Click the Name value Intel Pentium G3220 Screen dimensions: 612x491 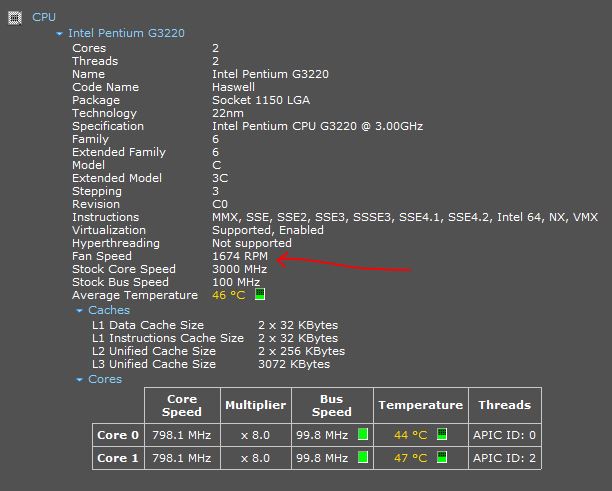(270, 74)
